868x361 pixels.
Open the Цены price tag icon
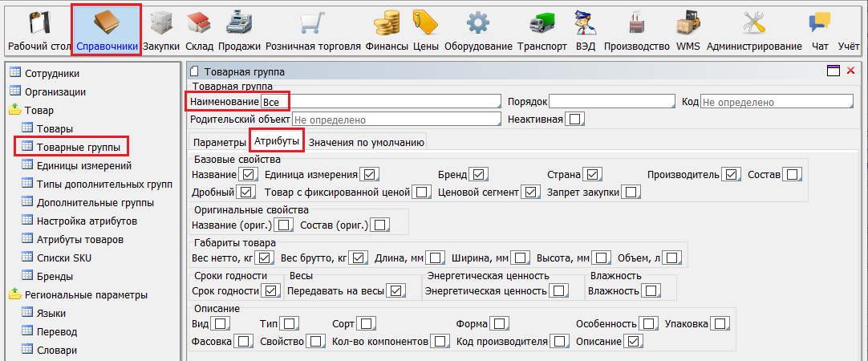[x=425, y=22]
